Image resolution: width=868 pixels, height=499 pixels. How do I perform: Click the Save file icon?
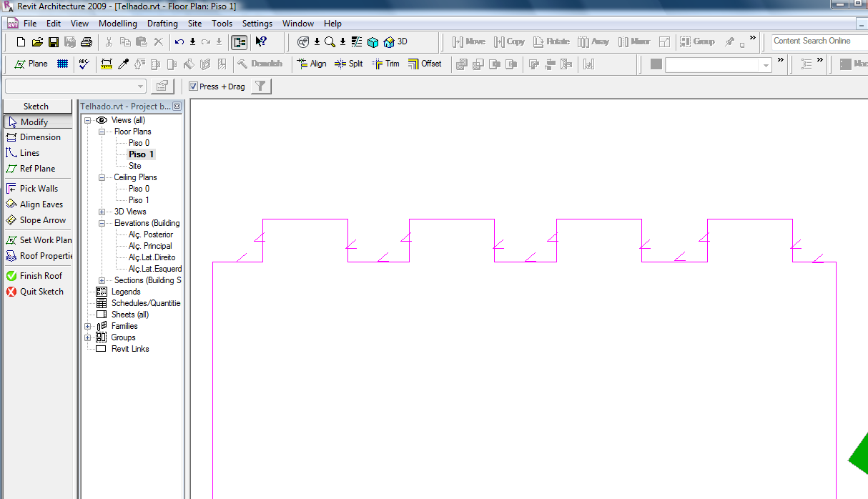pos(54,42)
